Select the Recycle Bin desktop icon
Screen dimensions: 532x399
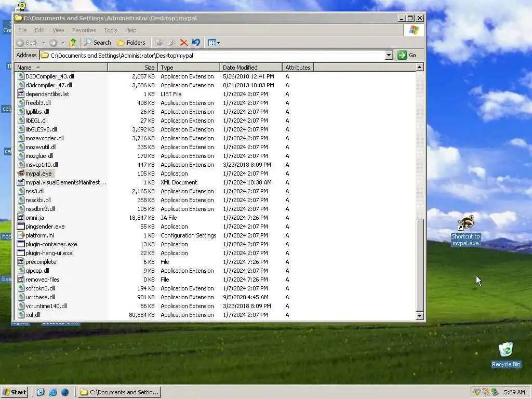click(506, 354)
